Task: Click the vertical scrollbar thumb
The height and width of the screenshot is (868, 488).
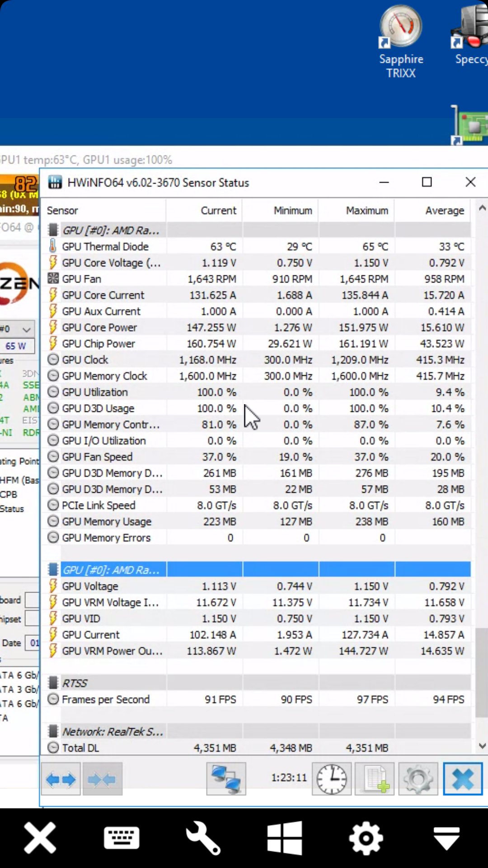Action: [482, 672]
